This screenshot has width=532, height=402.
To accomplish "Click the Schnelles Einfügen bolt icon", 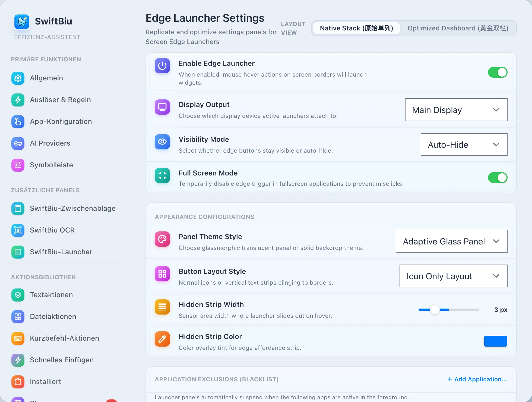I will click(18, 360).
